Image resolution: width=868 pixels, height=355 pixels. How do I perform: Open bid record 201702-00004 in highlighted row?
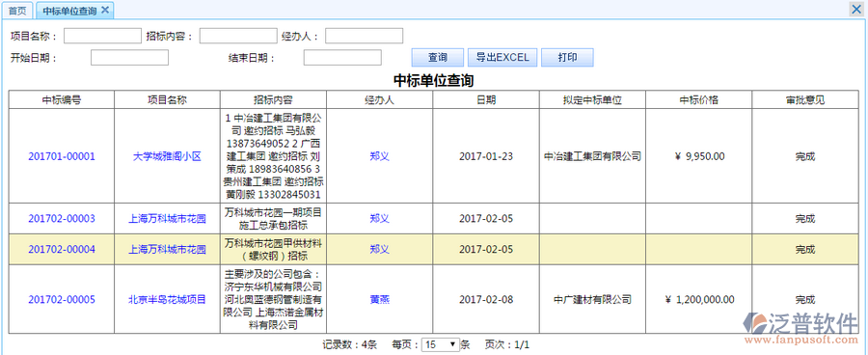(x=62, y=250)
